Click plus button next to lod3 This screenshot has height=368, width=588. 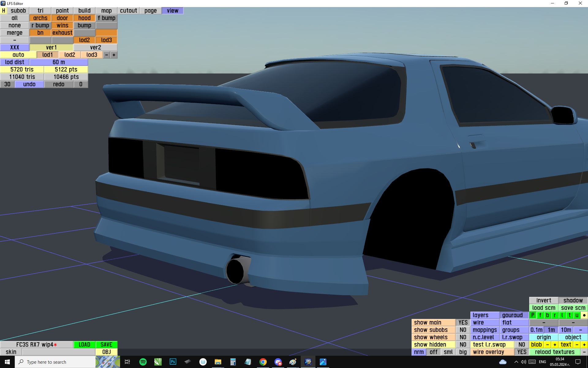[x=114, y=55]
